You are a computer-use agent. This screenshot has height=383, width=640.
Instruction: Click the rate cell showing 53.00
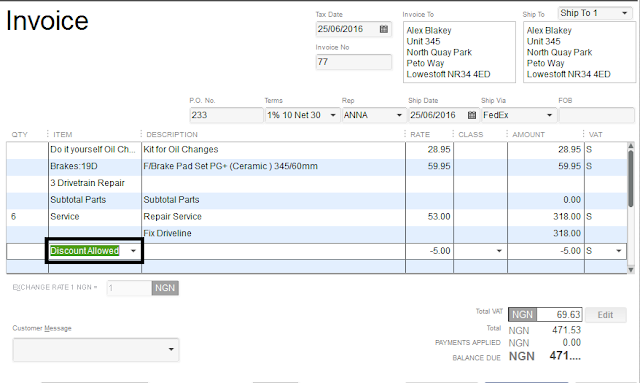(429, 216)
